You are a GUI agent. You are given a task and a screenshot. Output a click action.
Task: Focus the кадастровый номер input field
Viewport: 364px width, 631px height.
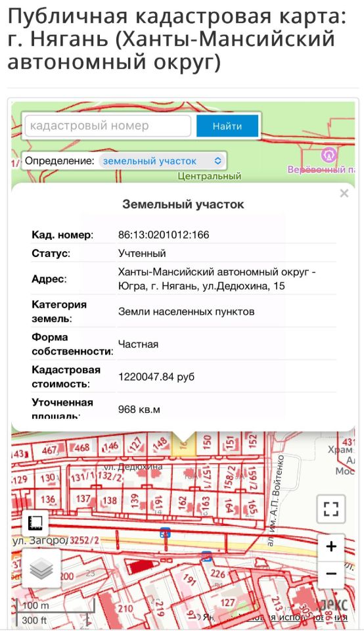108,126
